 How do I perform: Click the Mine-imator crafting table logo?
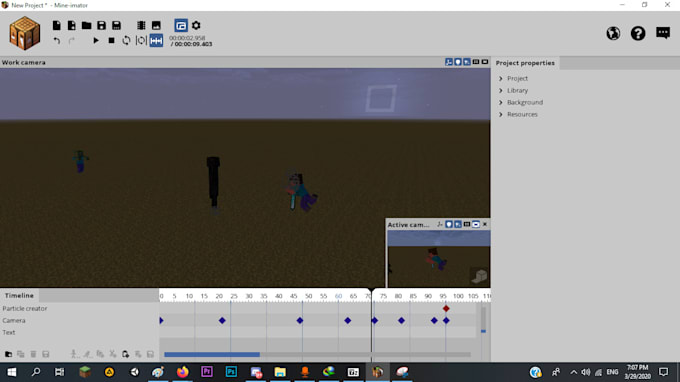point(25,33)
